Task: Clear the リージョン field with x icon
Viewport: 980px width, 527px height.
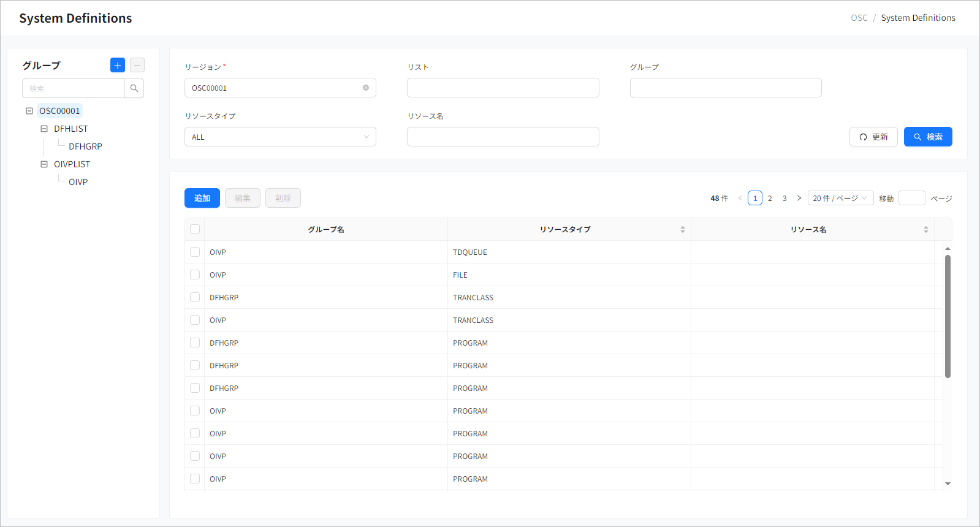Action: [x=366, y=88]
